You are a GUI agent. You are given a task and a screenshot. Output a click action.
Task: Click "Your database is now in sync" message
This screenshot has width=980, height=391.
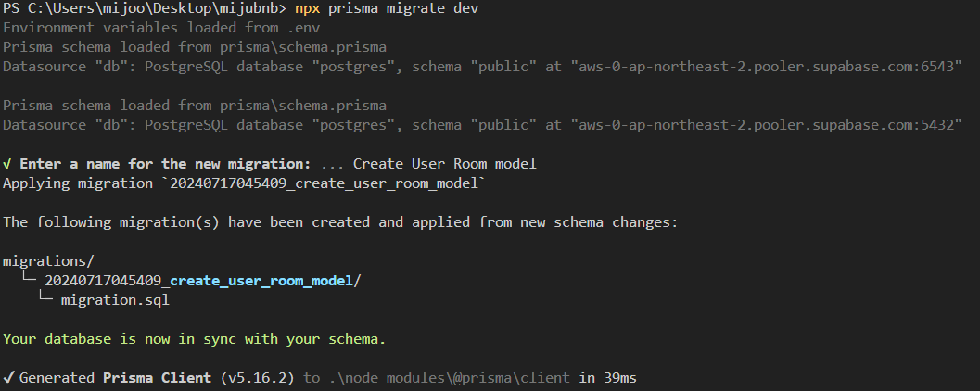(x=195, y=339)
